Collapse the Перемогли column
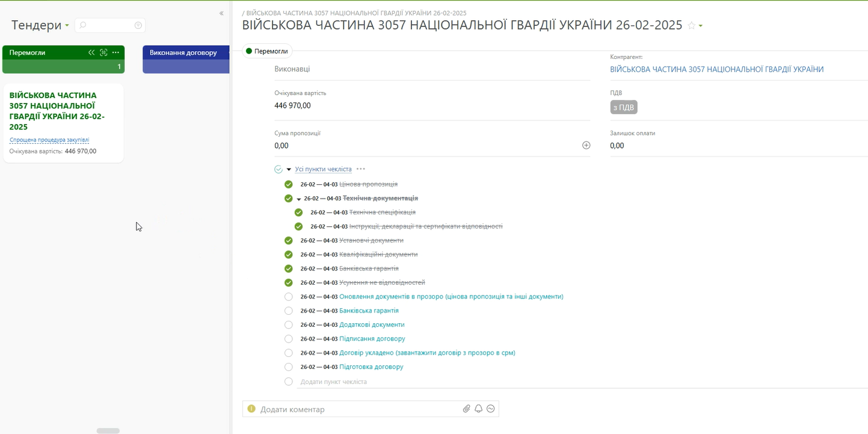Image resolution: width=868 pixels, height=434 pixels. (x=91, y=52)
